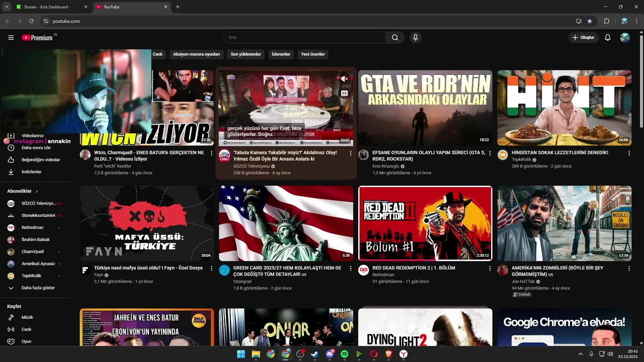This screenshot has width=644, height=362.
Task: Open the tab search dropdown arrow
Action: coord(7,7)
